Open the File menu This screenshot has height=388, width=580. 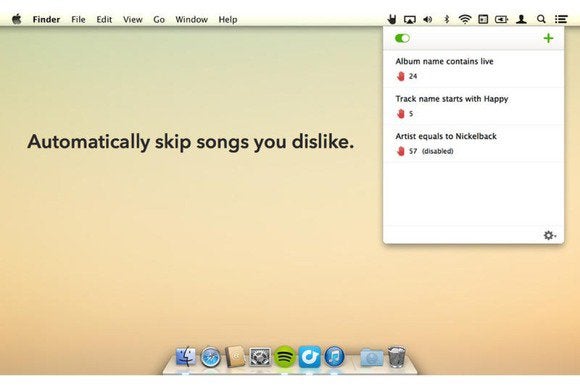[78, 19]
